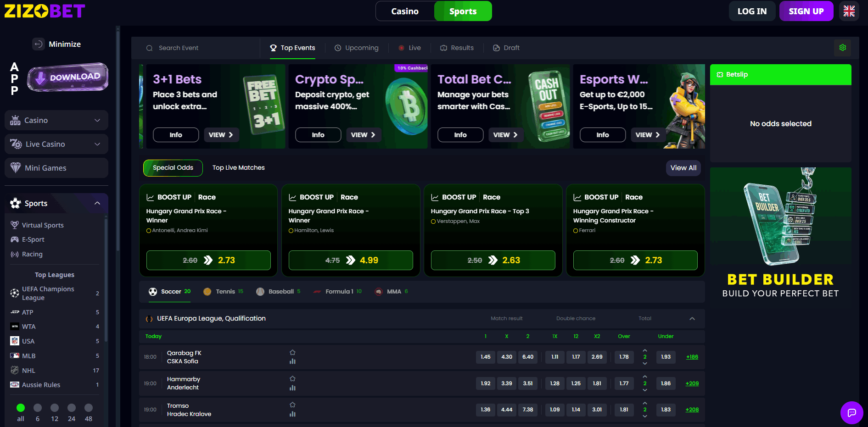Favorite the Hammarby vs Anderlecht match
The height and width of the screenshot is (427, 868).
(x=292, y=379)
